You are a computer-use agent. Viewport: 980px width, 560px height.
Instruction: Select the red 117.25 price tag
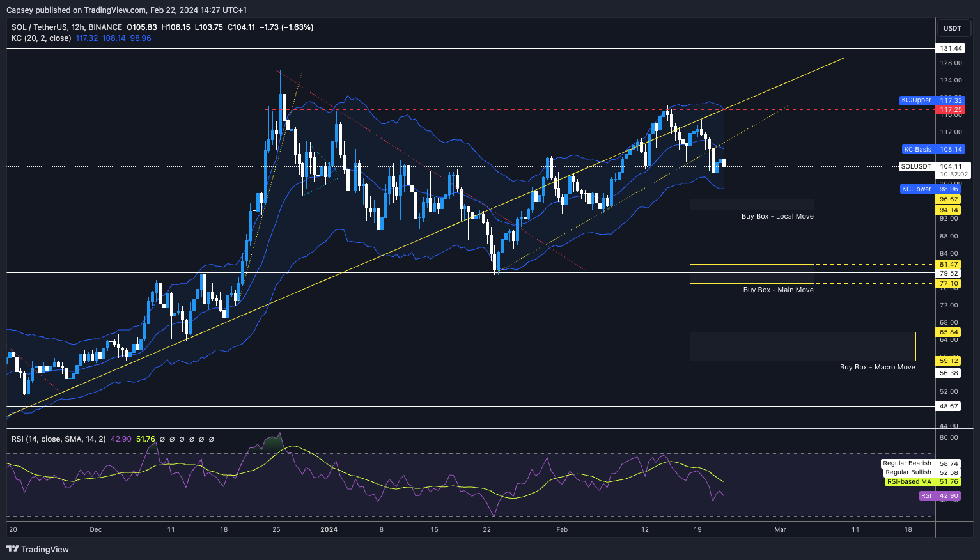(x=950, y=110)
